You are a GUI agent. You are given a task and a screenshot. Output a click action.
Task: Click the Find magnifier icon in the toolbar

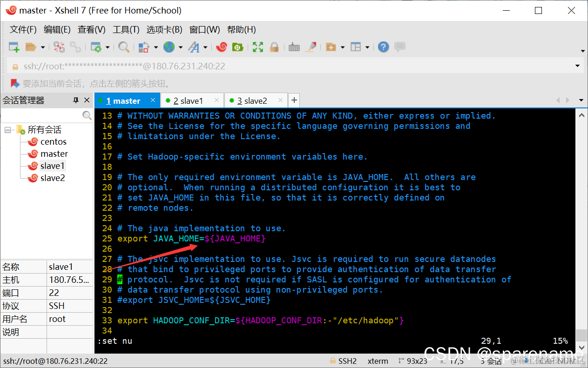coord(123,47)
